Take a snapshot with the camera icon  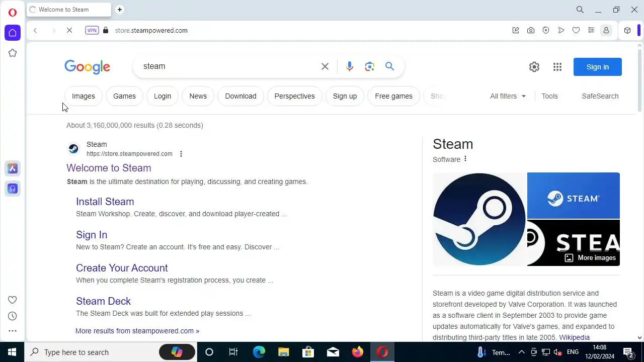coord(531,30)
